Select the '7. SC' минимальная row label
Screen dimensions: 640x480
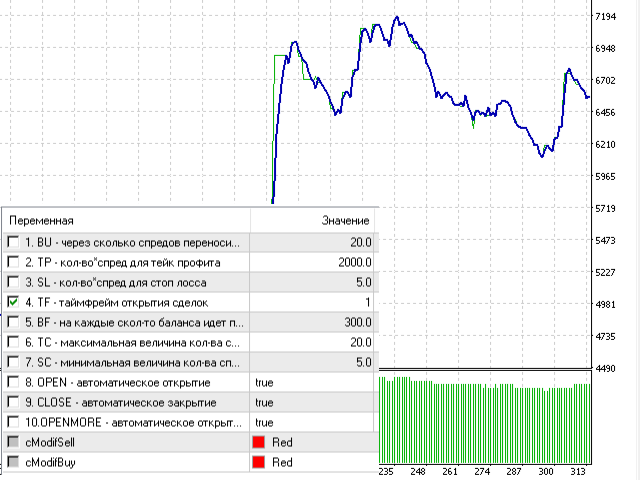pyautogui.click(x=133, y=362)
